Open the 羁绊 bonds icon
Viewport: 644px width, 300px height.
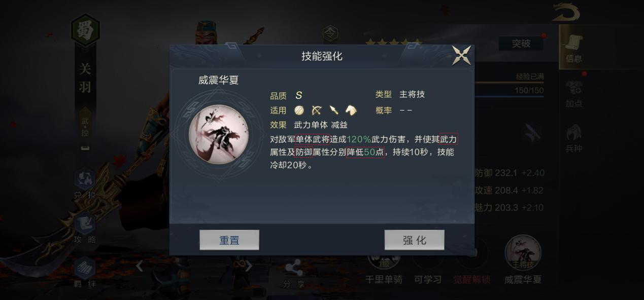(x=85, y=273)
